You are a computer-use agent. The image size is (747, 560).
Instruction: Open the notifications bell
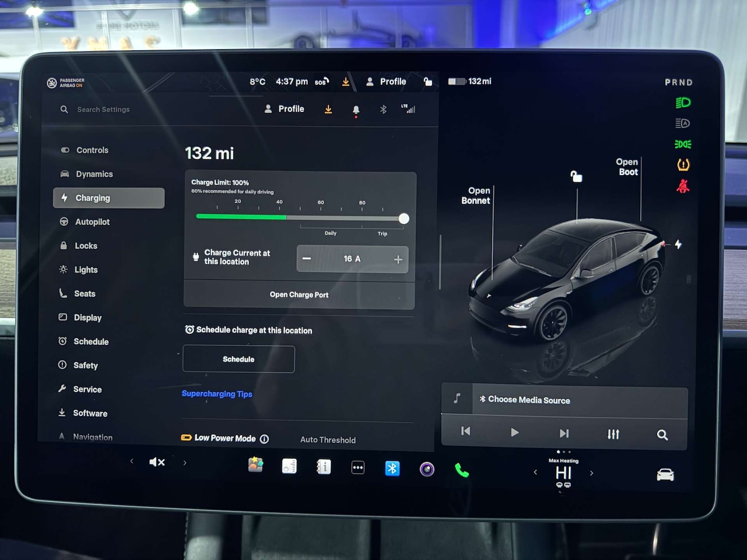356,109
